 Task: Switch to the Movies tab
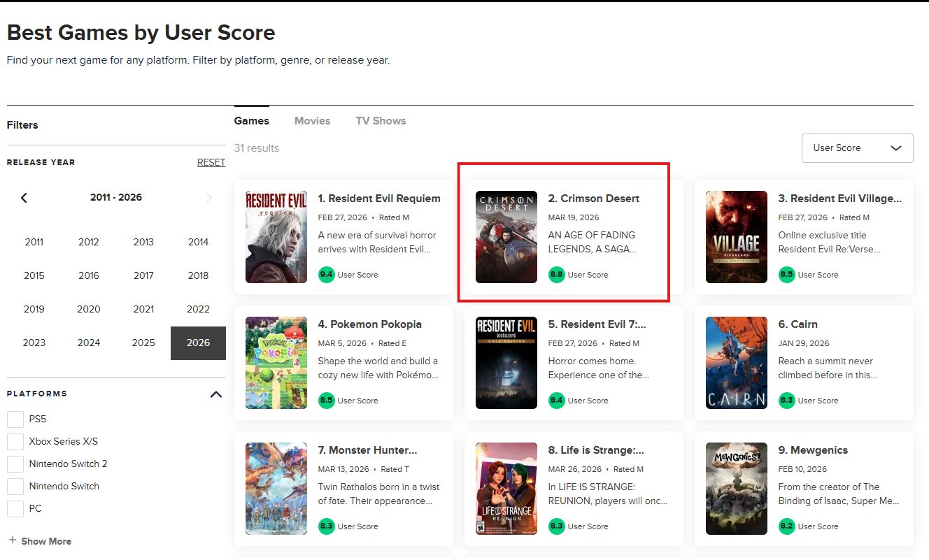point(312,120)
